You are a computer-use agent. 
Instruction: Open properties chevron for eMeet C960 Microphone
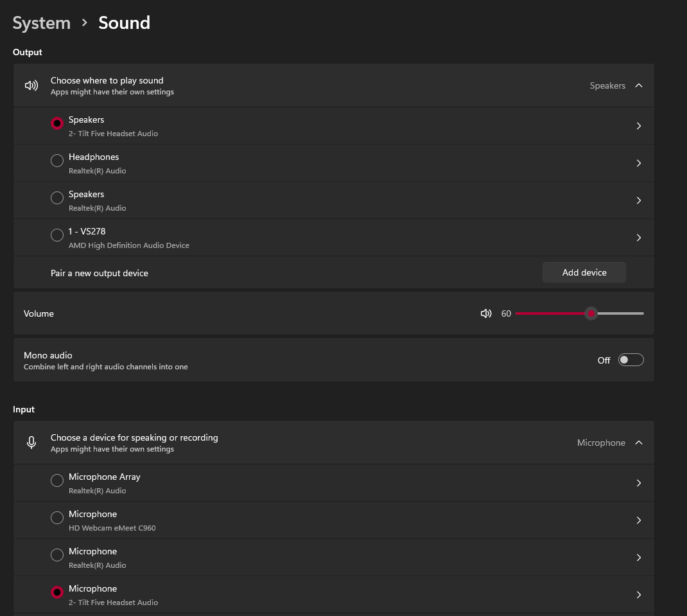click(639, 520)
